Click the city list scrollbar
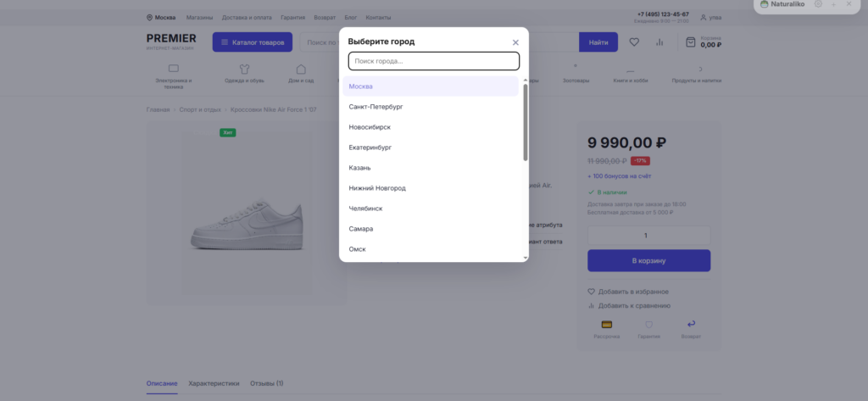Screen dimensions: 868x401 coord(526,123)
